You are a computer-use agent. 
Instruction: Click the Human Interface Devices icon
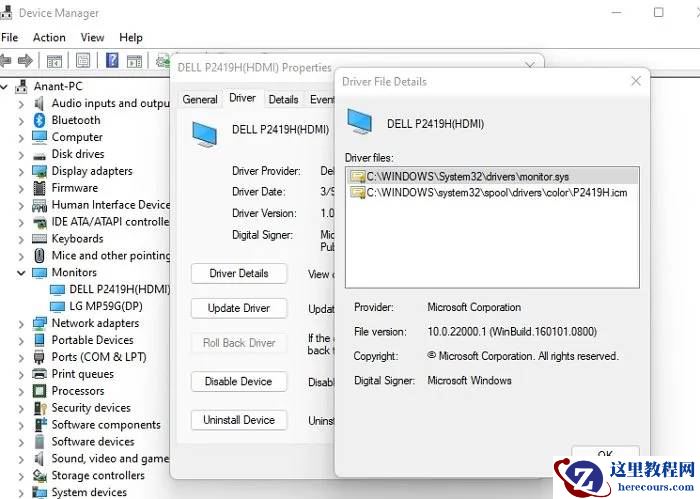[x=39, y=205]
